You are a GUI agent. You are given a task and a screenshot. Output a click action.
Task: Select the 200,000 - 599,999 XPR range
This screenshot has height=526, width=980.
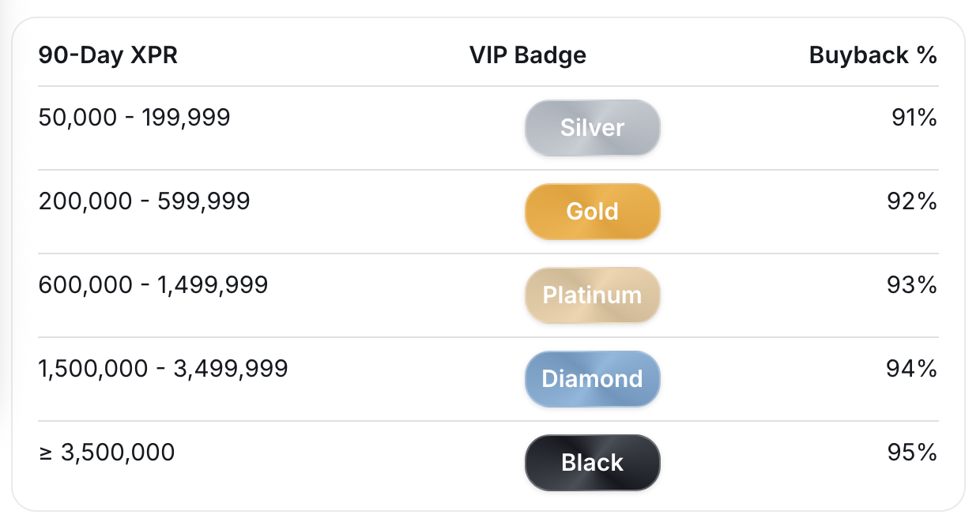point(144,201)
